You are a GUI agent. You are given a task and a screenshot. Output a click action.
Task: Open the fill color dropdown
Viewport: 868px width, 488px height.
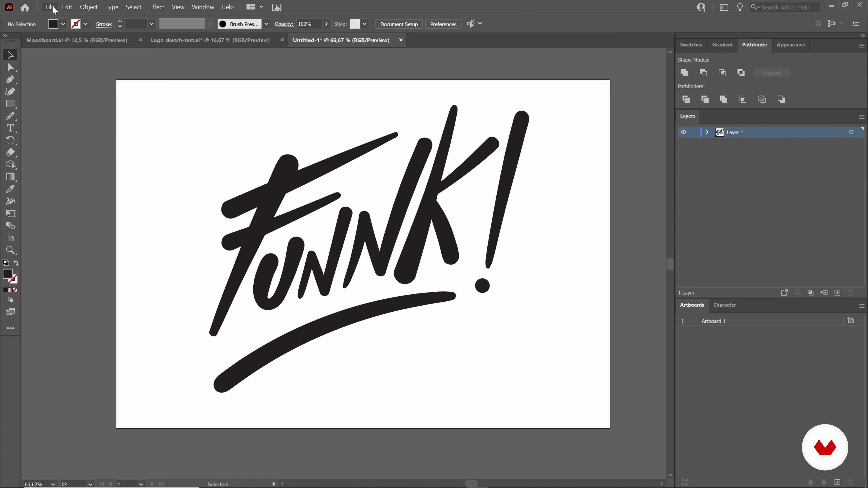[63, 24]
